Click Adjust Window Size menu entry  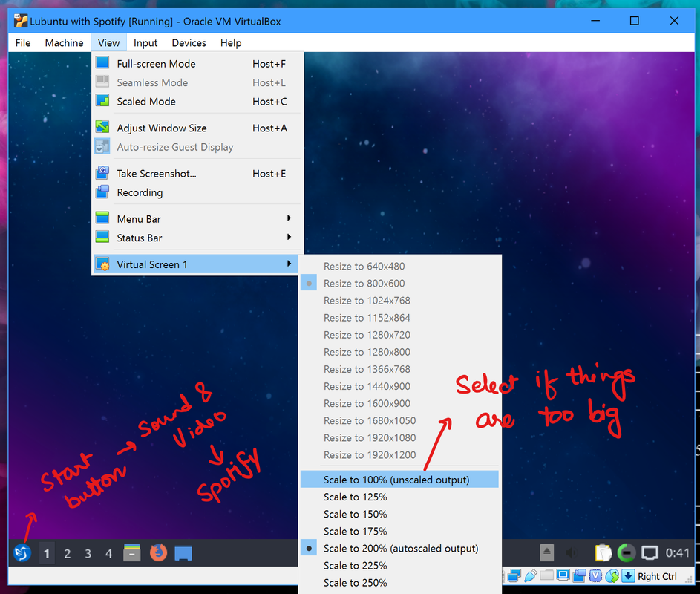point(197,128)
